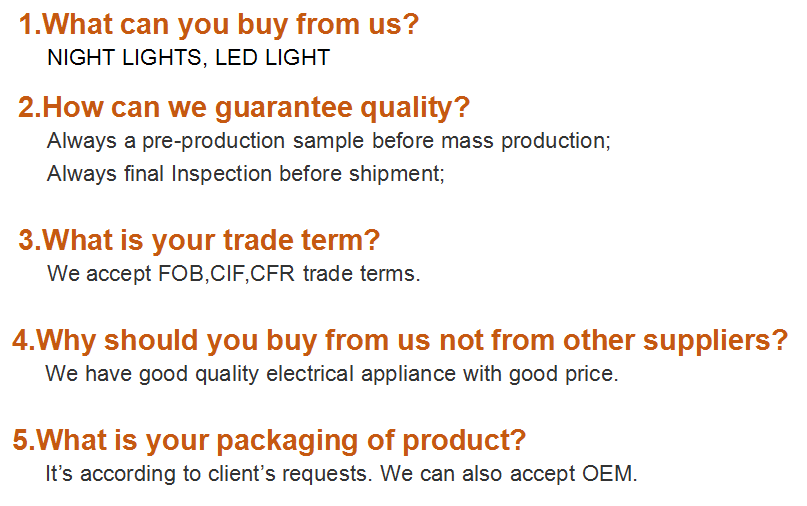Screen dimensions: 807x506
Task: Select the good quality electrical appliance line
Action: [x=332, y=374]
